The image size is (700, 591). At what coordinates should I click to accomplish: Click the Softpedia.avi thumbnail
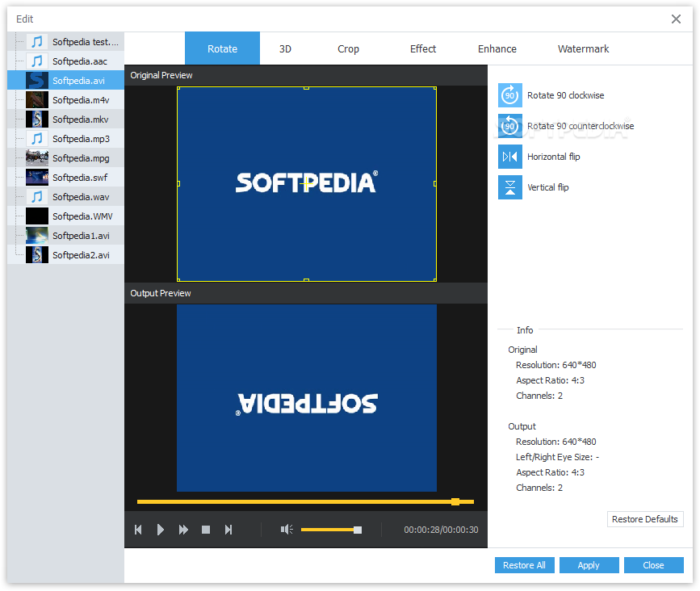(x=37, y=81)
